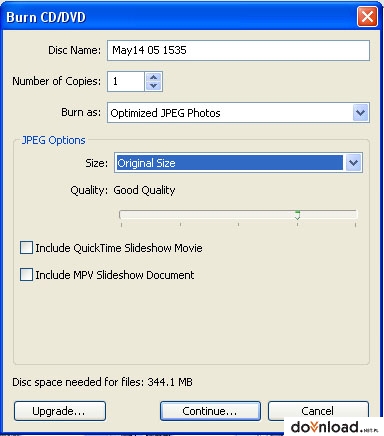The height and width of the screenshot is (436, 384).
Task: Expand the Size dropdown arrow
Action: click(x=353, y=163)
